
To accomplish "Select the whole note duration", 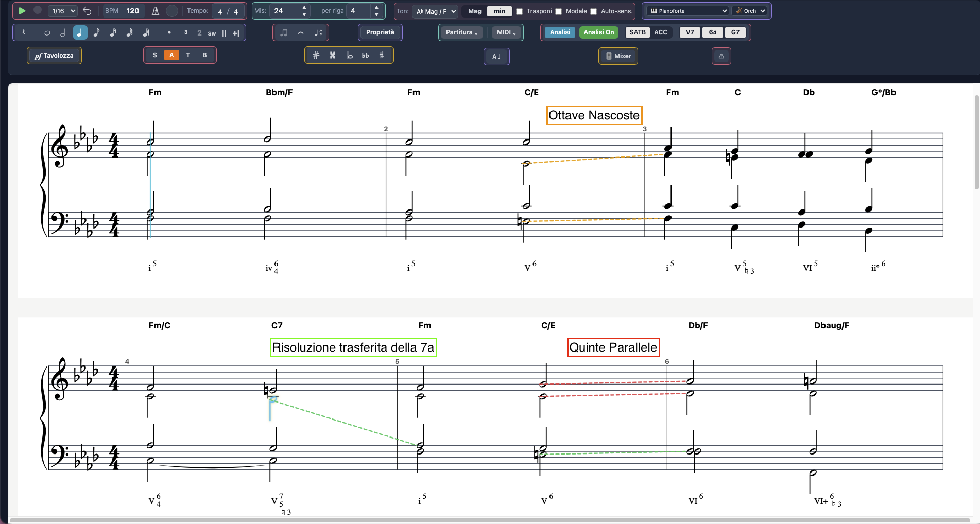I will [x=47, y=33].
